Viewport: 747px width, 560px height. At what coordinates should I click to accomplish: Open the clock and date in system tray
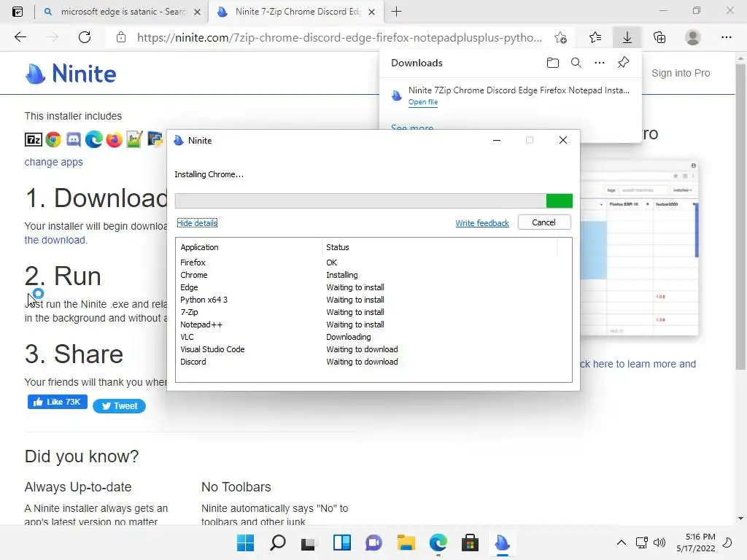695,542
